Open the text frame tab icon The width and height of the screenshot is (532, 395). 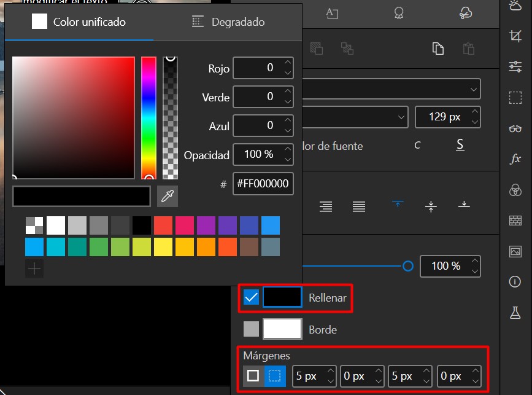click(x=332, y=14)
